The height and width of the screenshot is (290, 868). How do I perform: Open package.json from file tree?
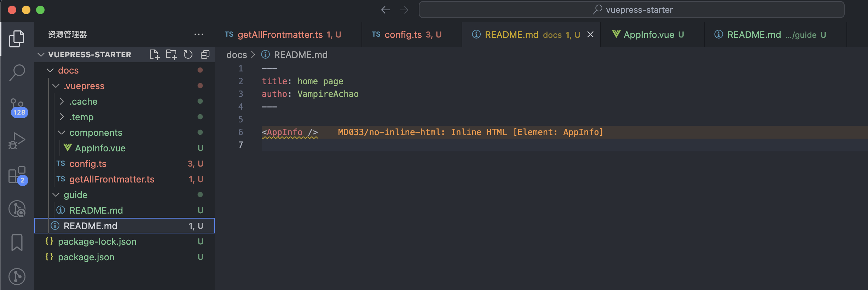(86, 257)
